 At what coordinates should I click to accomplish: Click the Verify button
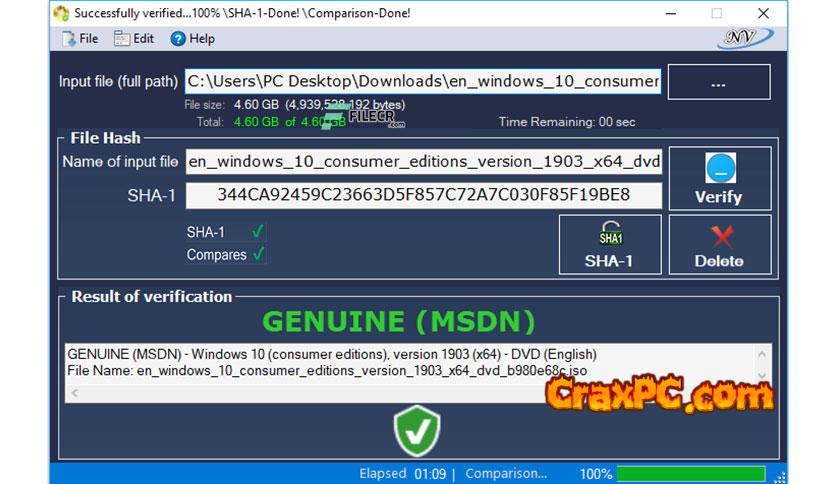(720, 179)
